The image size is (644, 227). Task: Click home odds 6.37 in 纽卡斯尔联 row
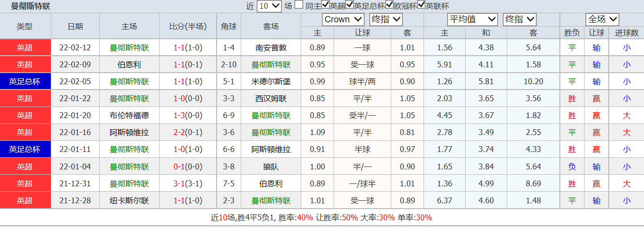point(444,200)
